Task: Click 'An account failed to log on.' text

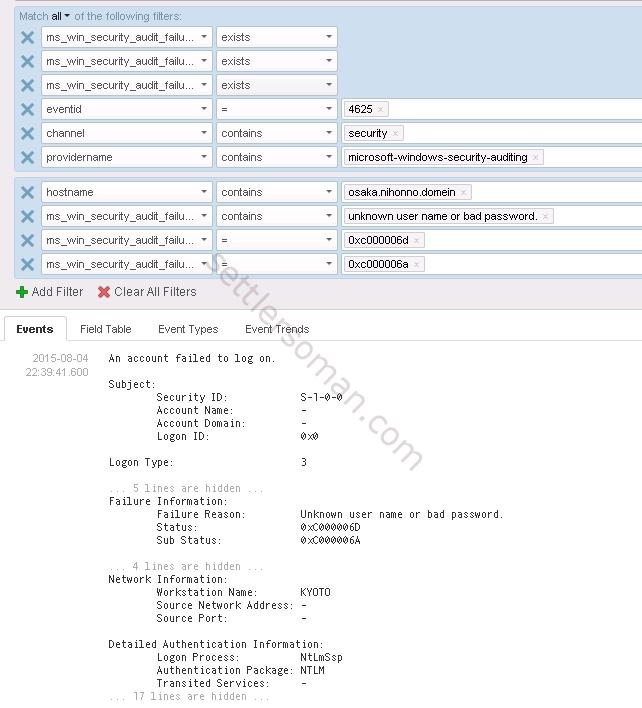Action: [192, 359]
